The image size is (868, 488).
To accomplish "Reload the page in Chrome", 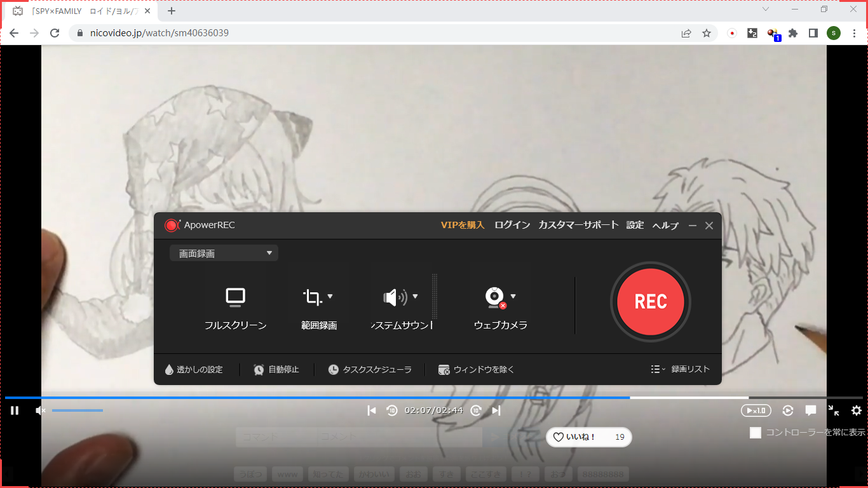I will (55, 33).
